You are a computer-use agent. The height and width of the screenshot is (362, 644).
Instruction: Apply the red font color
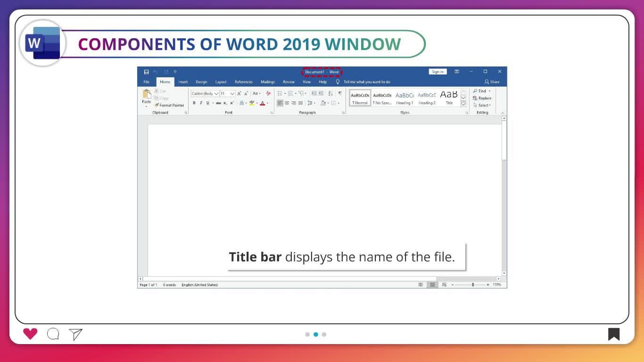[263, 103]
